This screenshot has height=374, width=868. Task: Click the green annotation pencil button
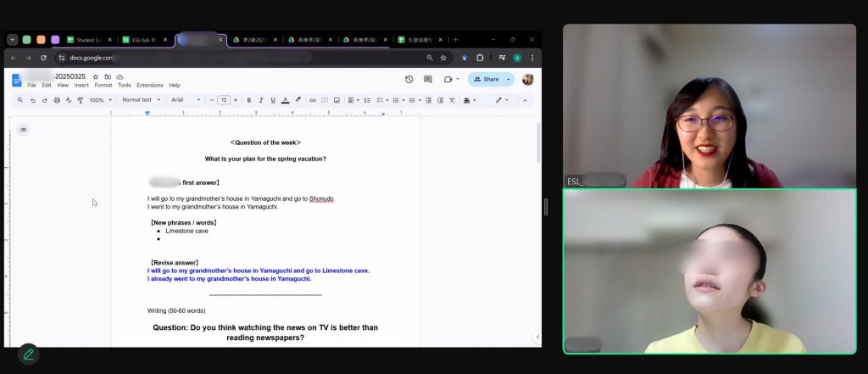(x=28, y=354)
